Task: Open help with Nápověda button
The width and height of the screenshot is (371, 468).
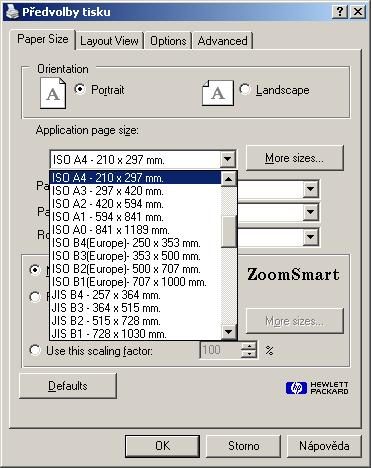Action: 324,446
